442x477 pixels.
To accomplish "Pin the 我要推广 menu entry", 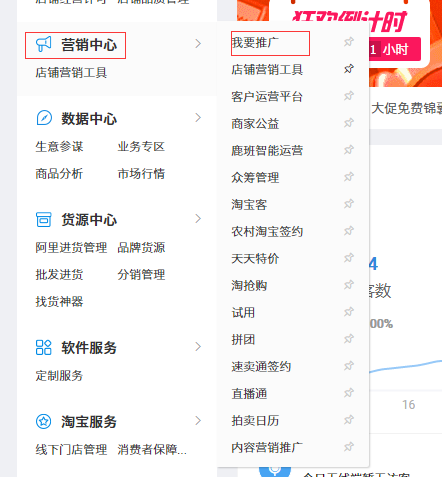I will pyautogui.click(x=349, y=42).
